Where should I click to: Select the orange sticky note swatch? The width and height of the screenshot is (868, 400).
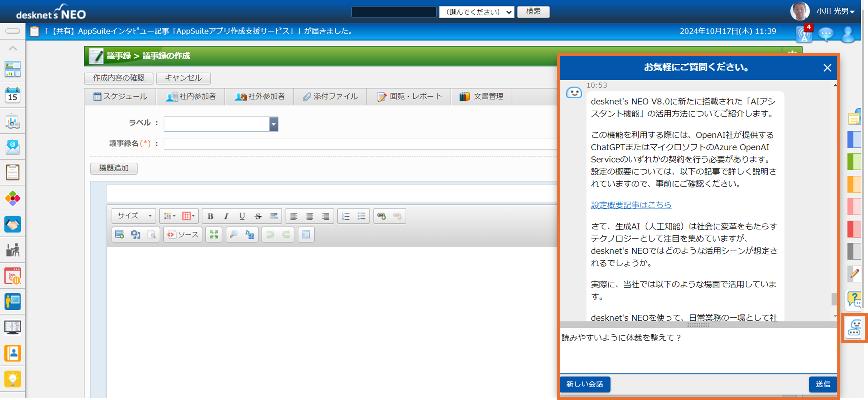(854, 184)
